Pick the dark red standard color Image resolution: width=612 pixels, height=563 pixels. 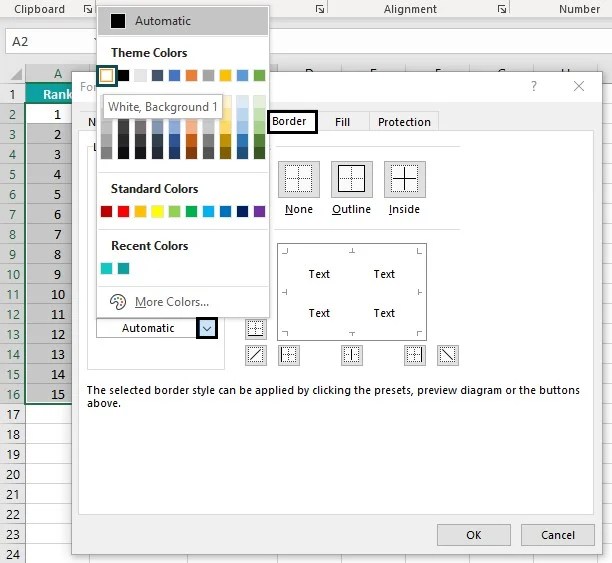[107, 211]
